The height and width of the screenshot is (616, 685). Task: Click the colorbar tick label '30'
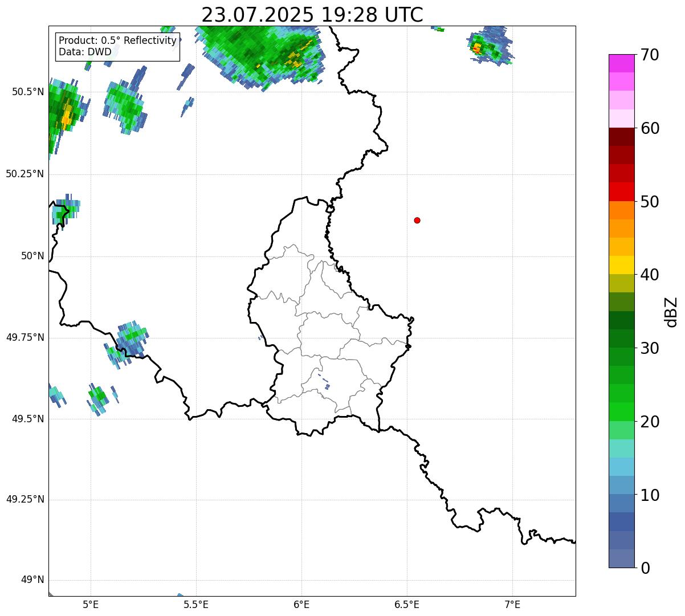[650, 348]
